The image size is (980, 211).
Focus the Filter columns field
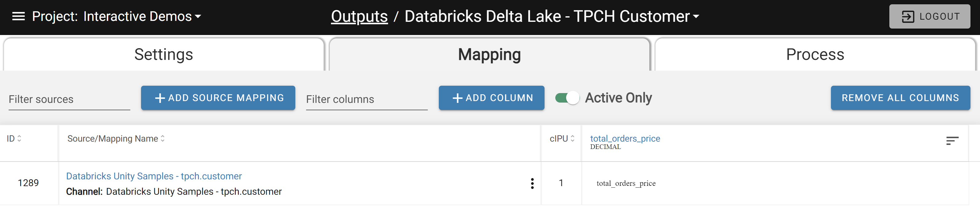click(367, 99)
